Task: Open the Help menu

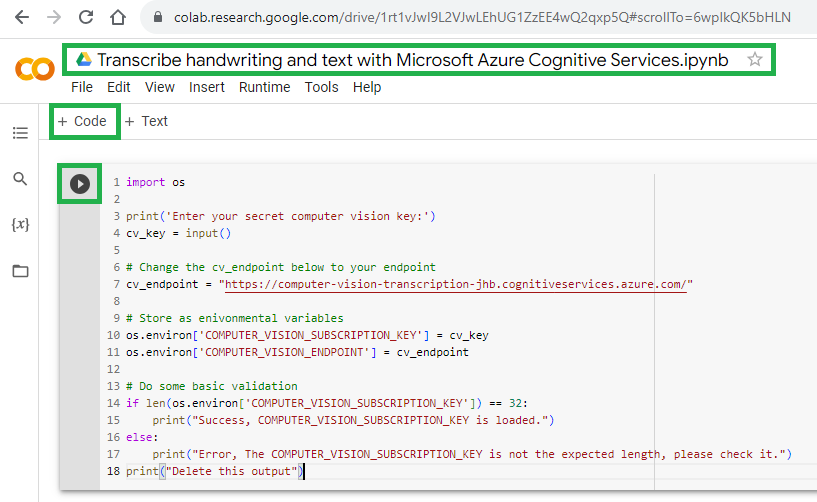Action: coord(367,87)
